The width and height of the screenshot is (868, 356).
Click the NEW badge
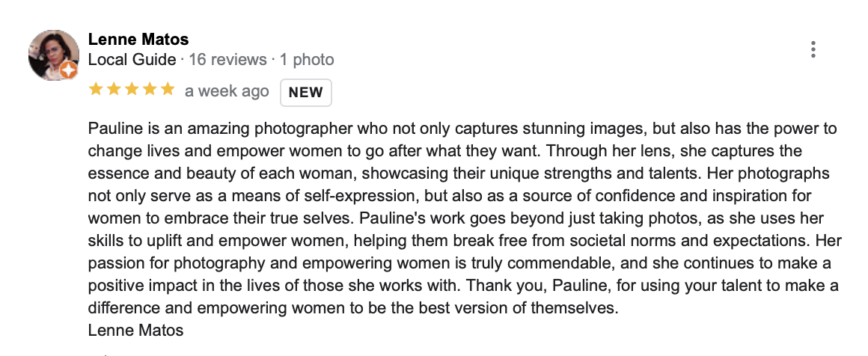(x=305, y=93)
